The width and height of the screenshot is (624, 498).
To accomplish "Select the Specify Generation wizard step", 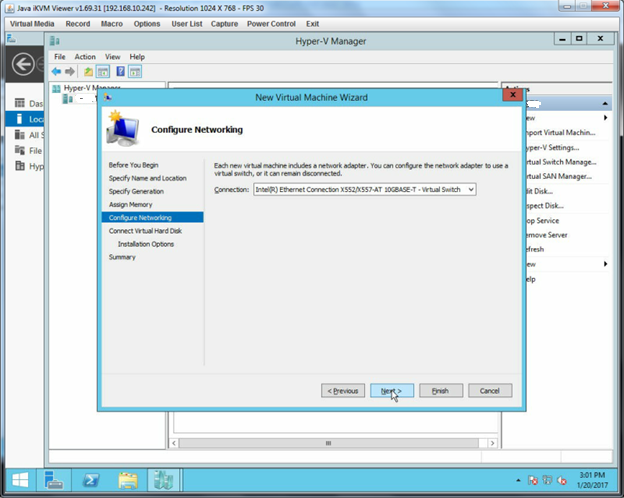I will (x=136, y=191).
